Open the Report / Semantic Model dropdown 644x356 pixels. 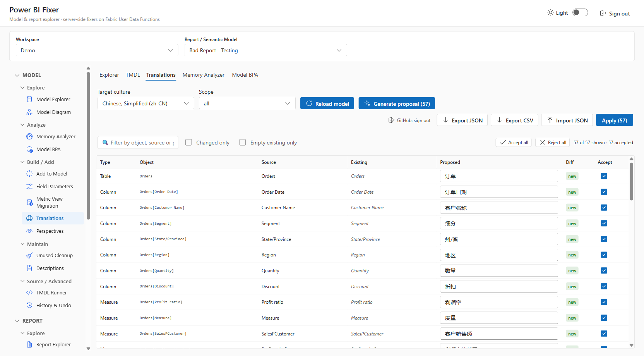(265, 50)
